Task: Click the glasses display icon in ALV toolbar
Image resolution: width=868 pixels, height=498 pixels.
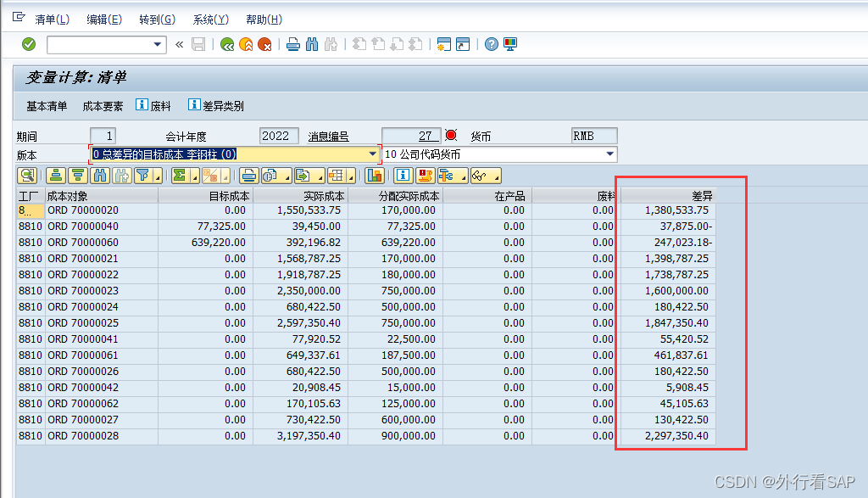Action: (x=480, y=176)
